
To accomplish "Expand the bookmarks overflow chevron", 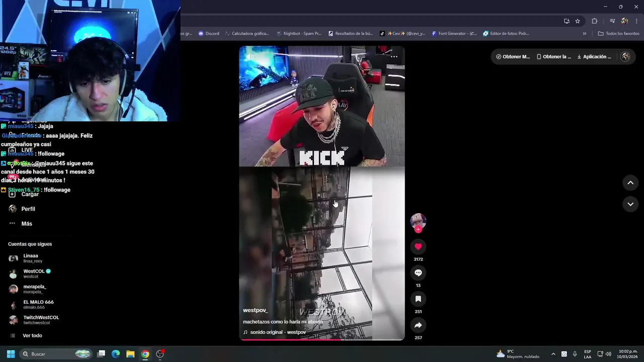I will pyautogui.click(x=585, y=34).
